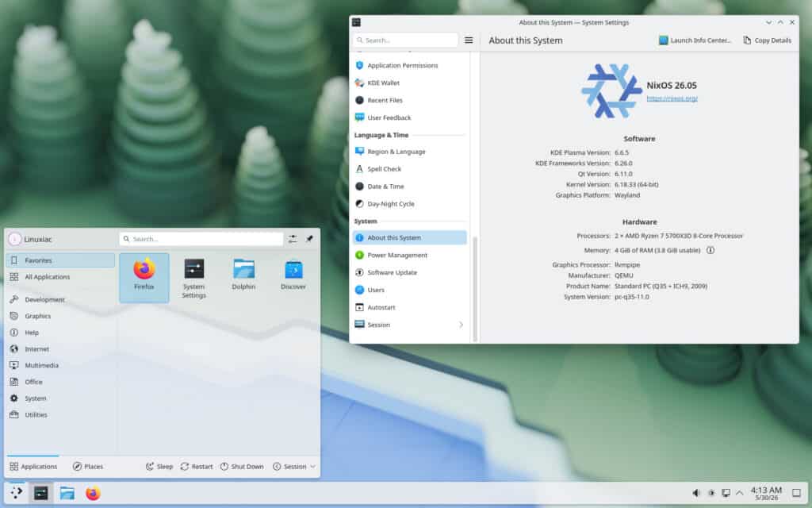This screenshot has width=812, height=508.
Task: Click Copy Details button
Action: [767, 40]
